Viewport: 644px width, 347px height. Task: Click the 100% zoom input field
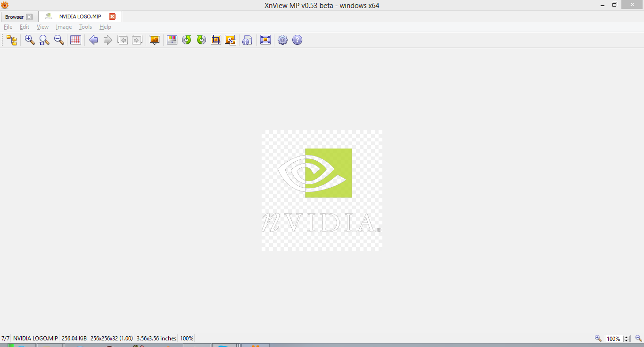pyautogui.click(x=613, y=339)
